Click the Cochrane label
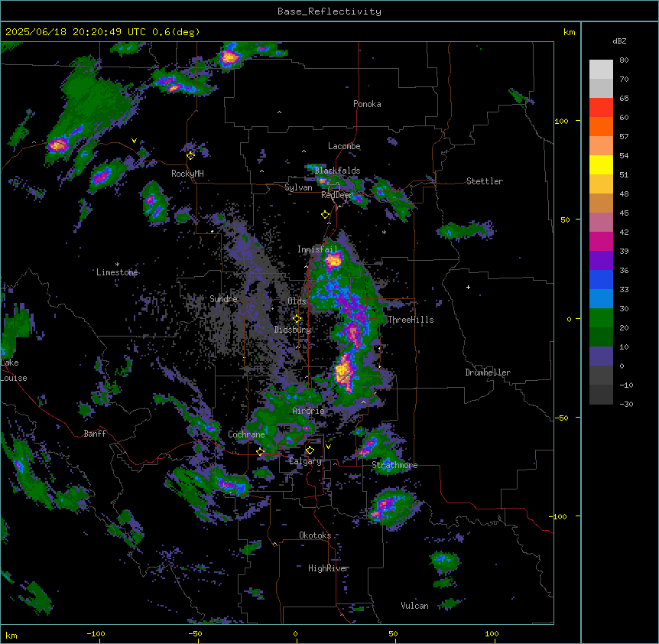 pos(246,434)
